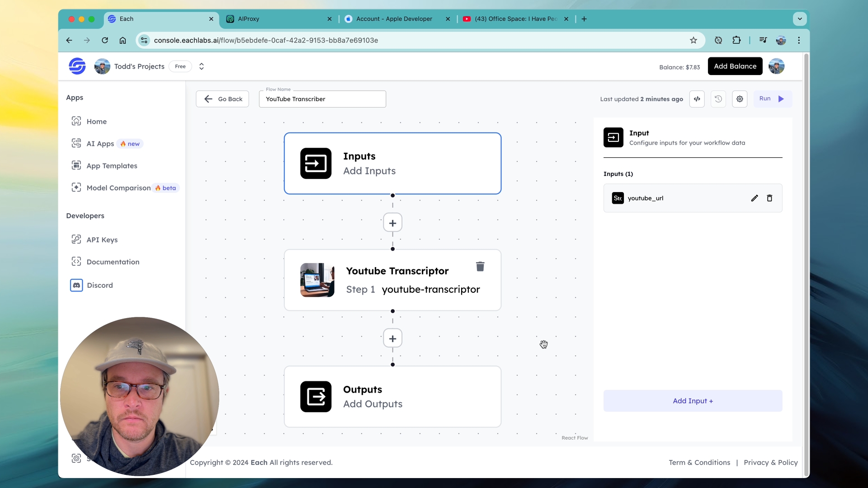Click the browser home button
This screenshot has height=488, width=868.
coord(123,40)
